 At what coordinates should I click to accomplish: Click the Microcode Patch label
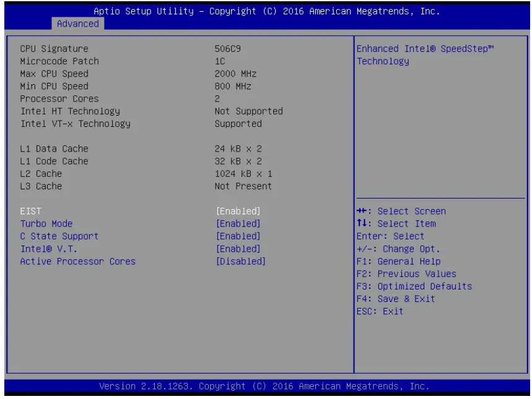[x=59, y=61]
